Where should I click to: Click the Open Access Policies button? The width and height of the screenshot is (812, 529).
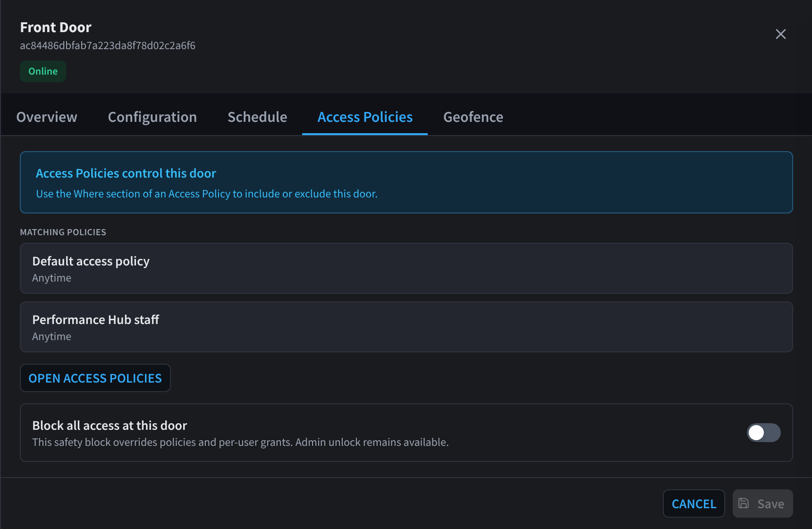pos(95,378)
